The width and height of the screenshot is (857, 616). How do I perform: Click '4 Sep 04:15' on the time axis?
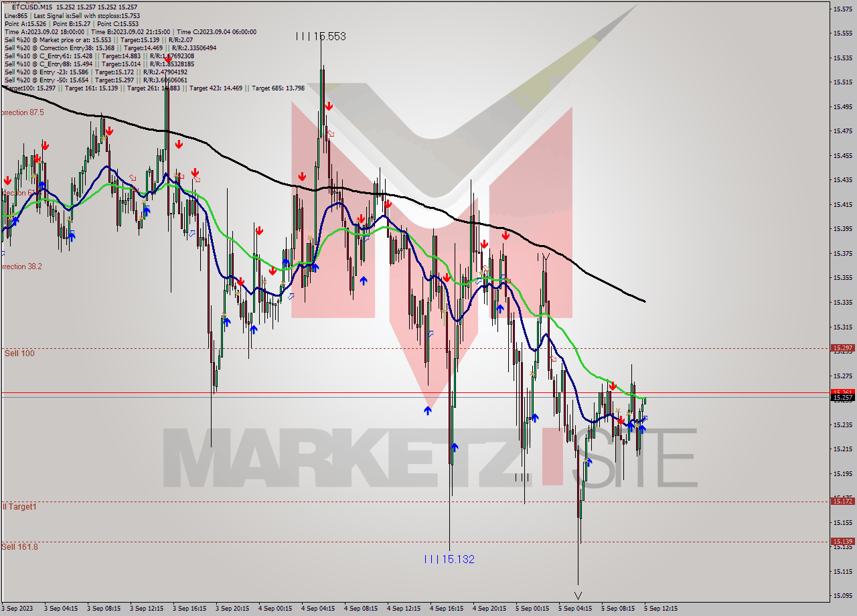pos(318,609)
